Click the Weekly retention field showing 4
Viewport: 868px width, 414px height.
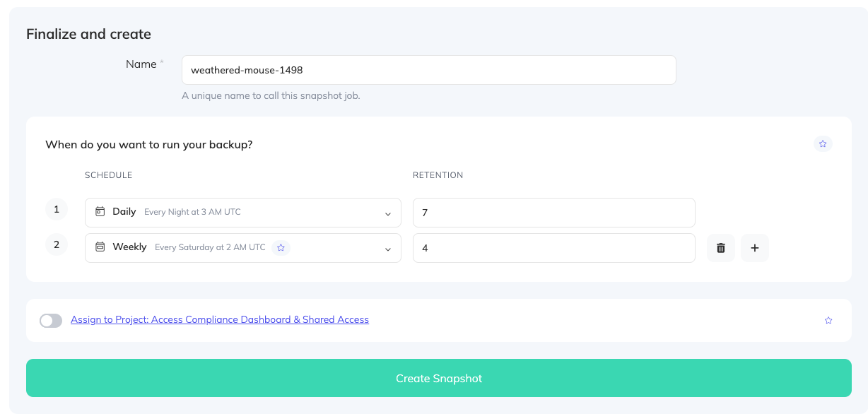[553, 247]
